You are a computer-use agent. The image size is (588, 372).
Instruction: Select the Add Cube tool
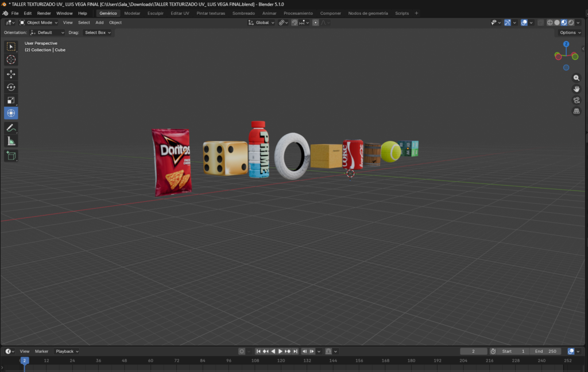11,155
